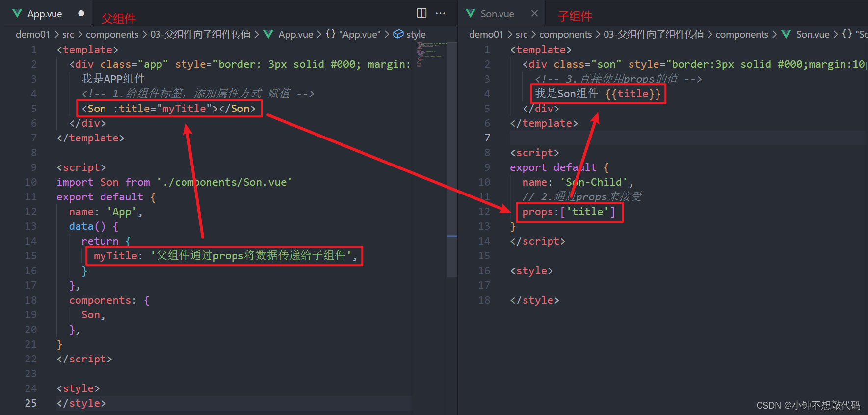The image size is (868, 415).
Task: Open the left editor's More Actions ellipsis menu
Action: [x=441, y=13]
